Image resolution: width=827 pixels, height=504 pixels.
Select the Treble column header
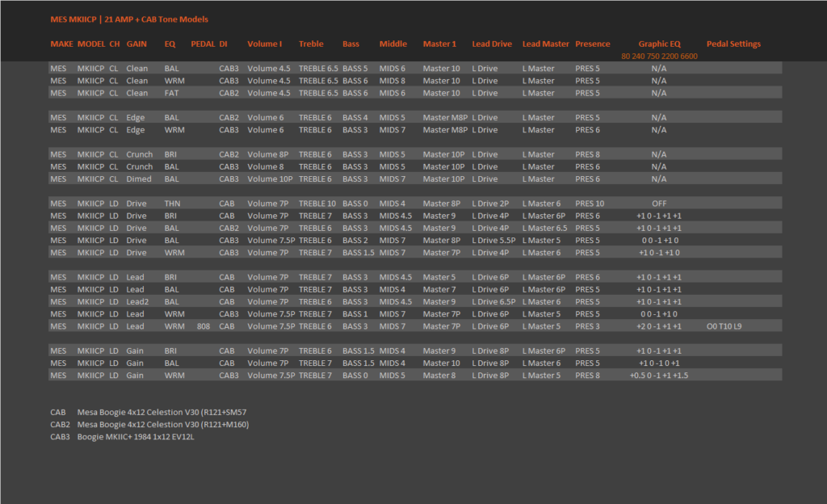311,44
